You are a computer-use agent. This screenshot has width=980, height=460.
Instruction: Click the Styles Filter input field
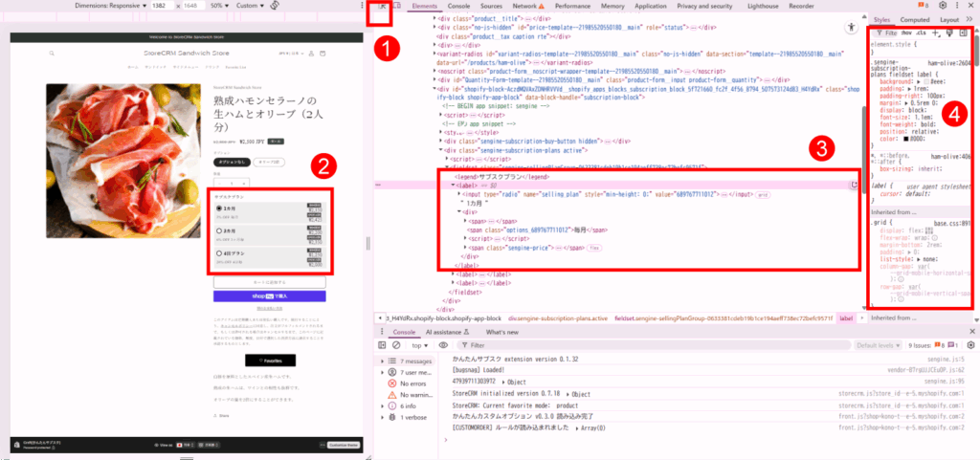point(885,33)
